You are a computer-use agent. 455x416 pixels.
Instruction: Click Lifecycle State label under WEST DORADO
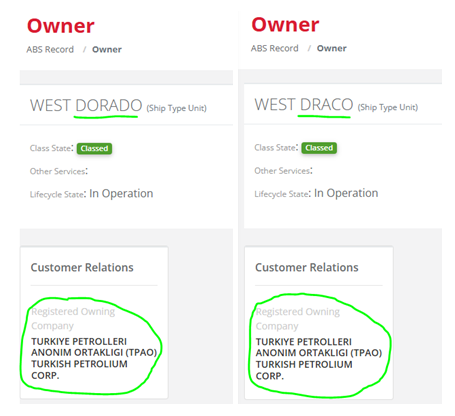click(x=58, y=194)
